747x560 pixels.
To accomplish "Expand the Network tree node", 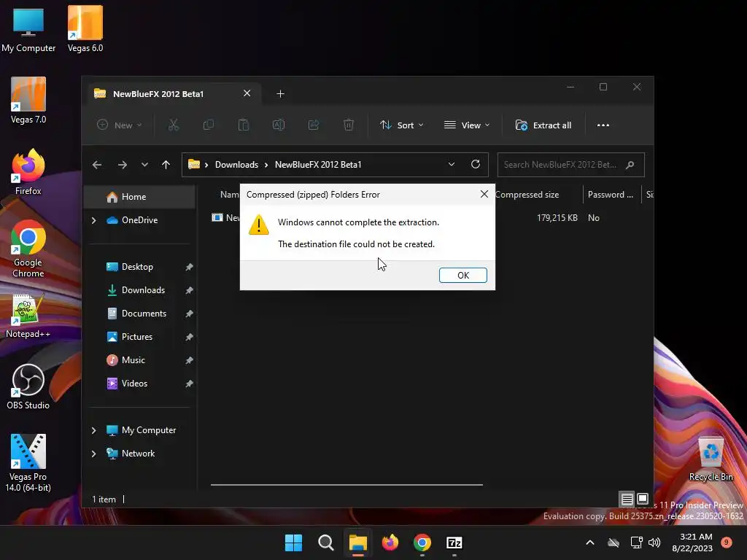I will click(x=94, y=454).
